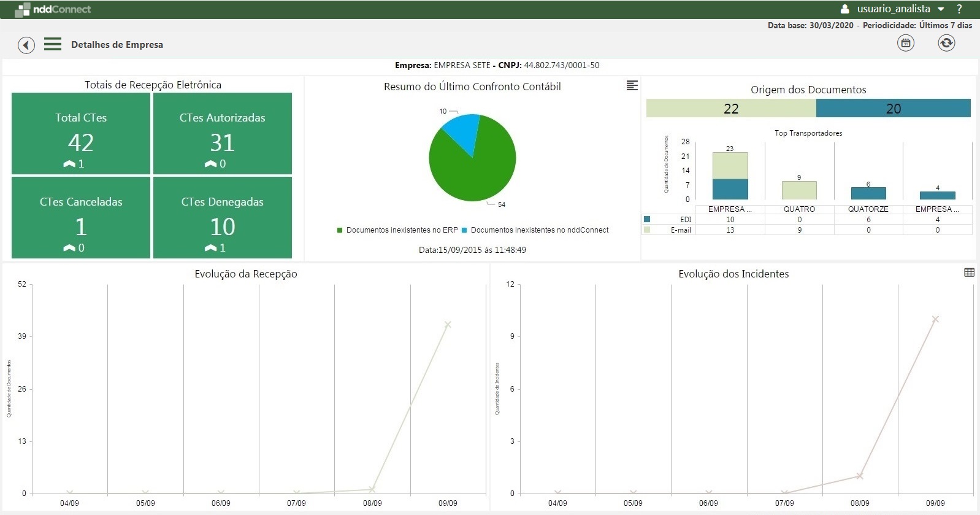
Task: Open the help question mark icon
Action: click(x=960, y=9)
